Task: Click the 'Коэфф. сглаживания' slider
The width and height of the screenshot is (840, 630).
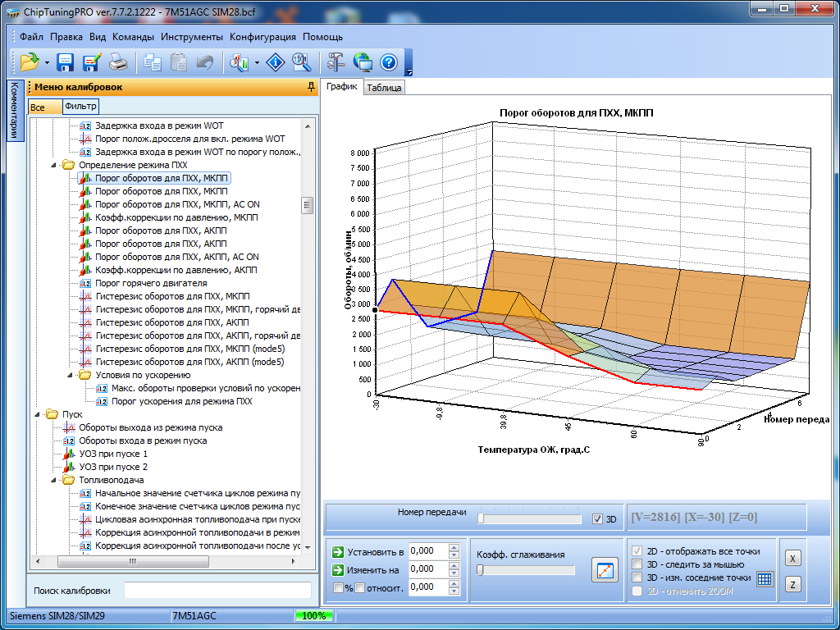Action: pyautogui.click(x=525, y=570)
